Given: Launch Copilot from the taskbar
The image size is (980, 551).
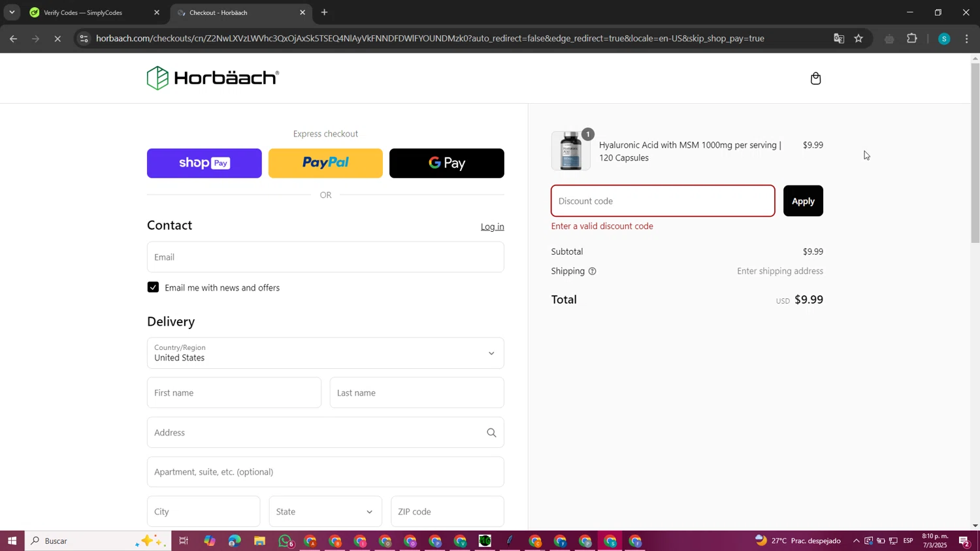Looking at the screenshot, I should (x=209, y=541).
